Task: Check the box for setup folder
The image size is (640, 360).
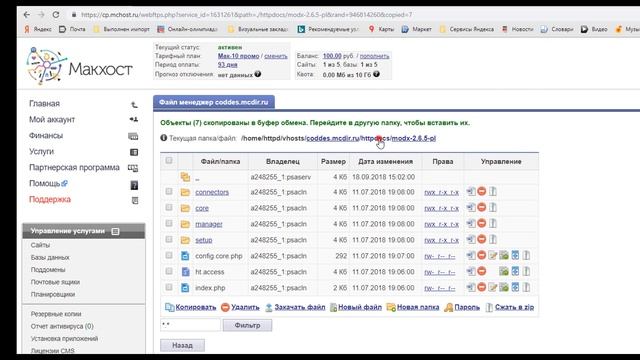Action: pos(169,239)
